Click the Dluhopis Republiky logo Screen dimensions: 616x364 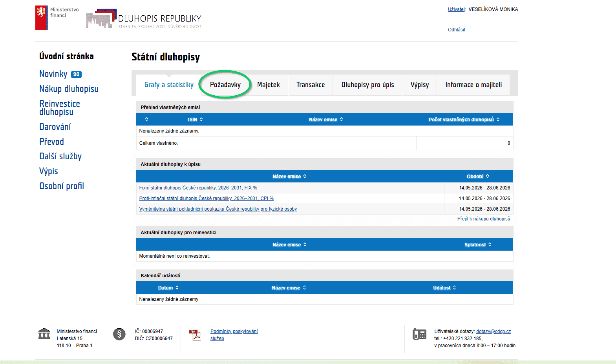(144, 19)
